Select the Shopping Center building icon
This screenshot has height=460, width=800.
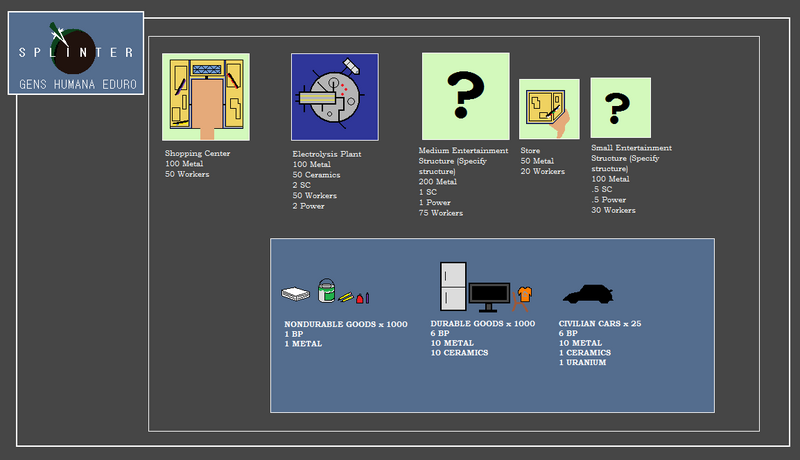tap(205, 97)
